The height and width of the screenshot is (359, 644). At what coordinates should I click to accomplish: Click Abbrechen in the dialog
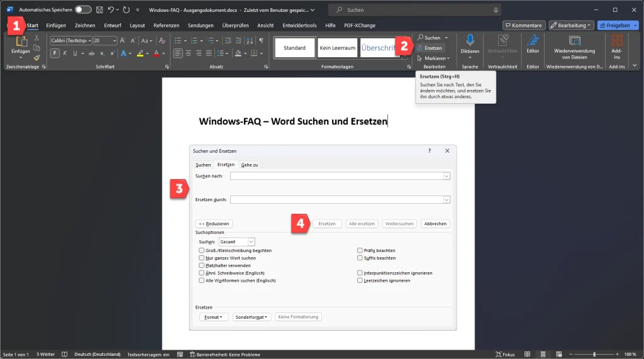point(435,224)
